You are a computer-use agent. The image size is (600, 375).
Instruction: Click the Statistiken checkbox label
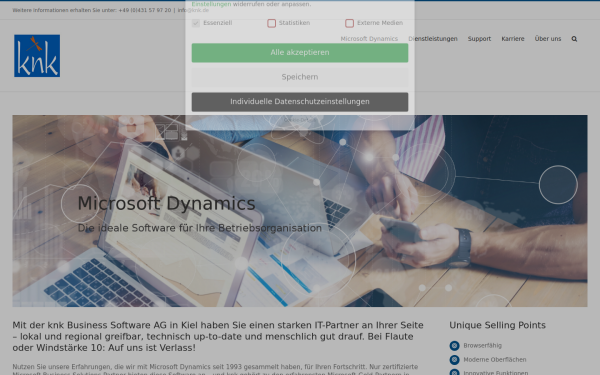(x=294, y=23)
